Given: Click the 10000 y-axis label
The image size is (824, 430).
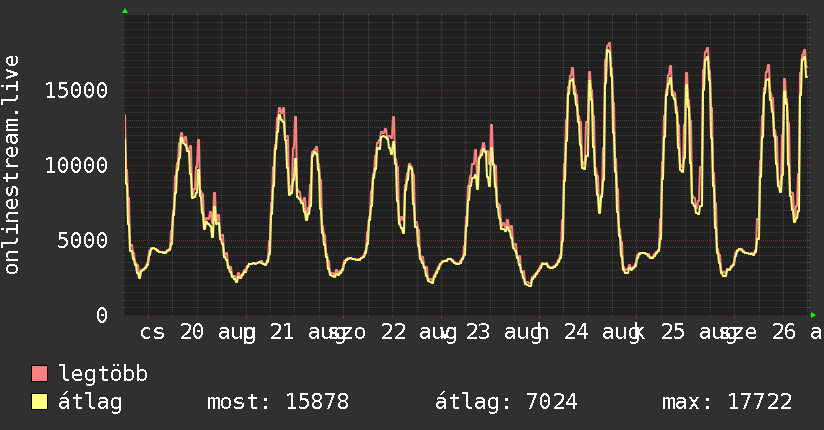Looking at the screenshot, I should coord(76,166).
